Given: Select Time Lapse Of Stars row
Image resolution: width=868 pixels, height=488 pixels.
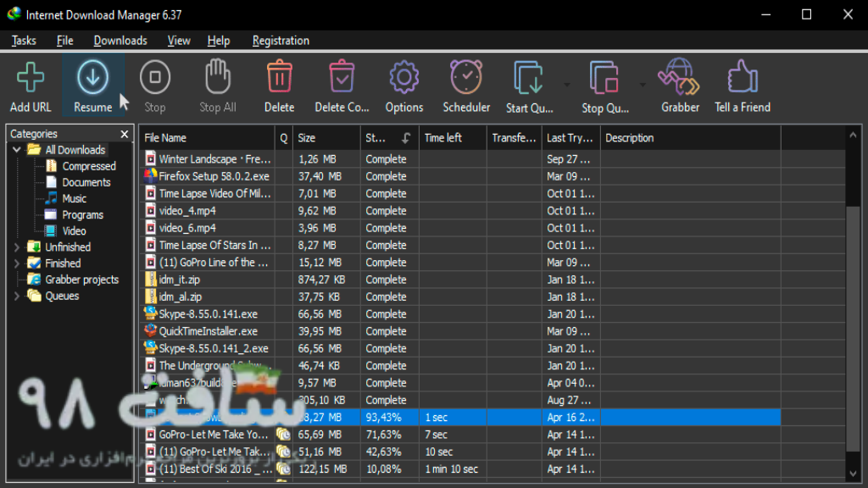Looking at the screenshot, I should coord(460,245).
